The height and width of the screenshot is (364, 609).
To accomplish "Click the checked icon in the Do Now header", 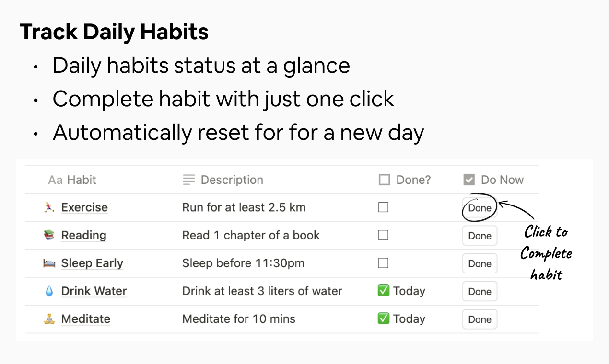I will [x=468, y=180].
